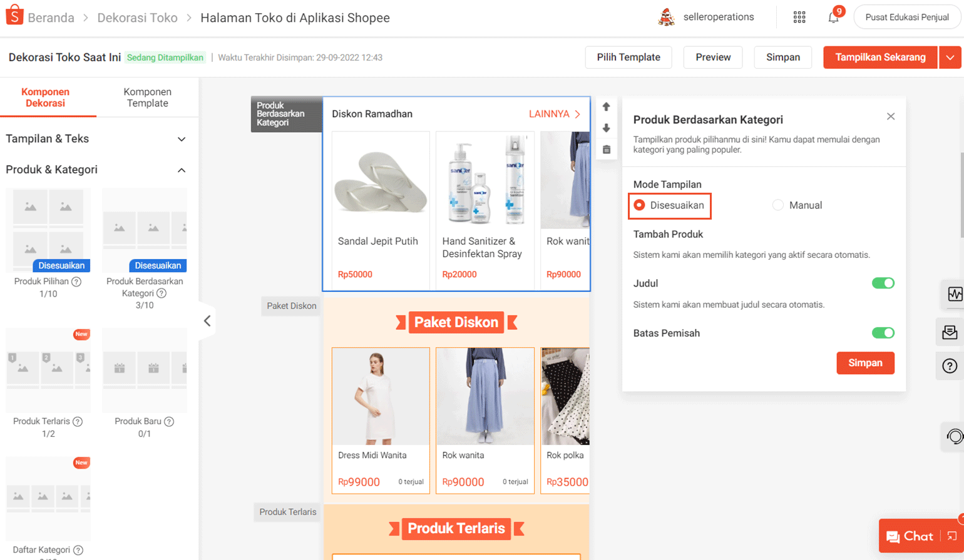964x560 pixels.
Task: Click the orange Simpan button in the panel
Action: pyautogui.click(x=865, y=363)
